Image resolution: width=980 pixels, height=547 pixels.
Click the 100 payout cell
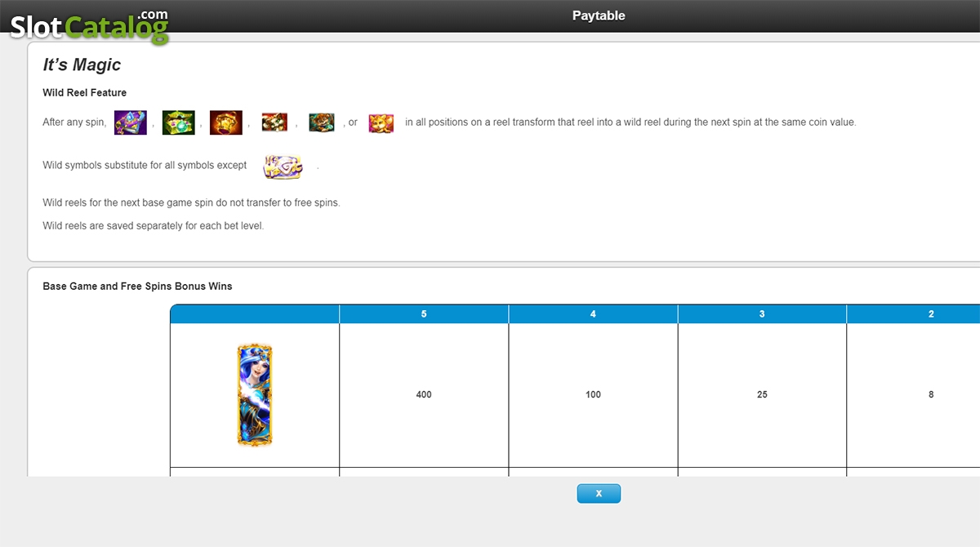[593, 395]
